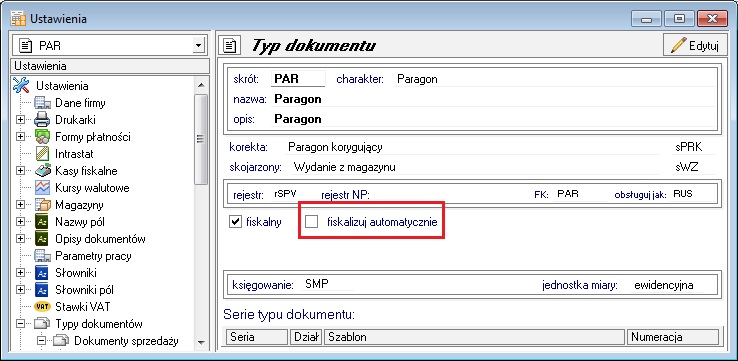The image size is (738, 361).
Task: Click the Dane firmy building icon
Action: coord(42,103)
